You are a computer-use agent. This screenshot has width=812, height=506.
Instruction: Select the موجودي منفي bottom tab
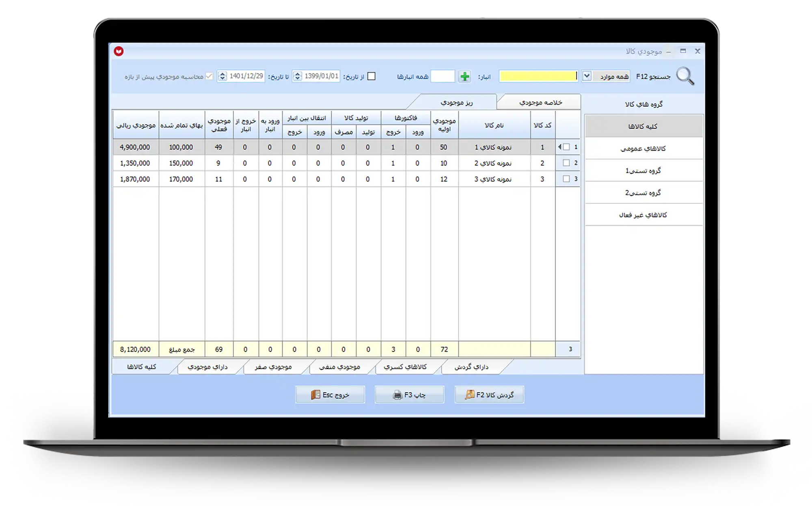pyautogui.click(x=339, y=367)
